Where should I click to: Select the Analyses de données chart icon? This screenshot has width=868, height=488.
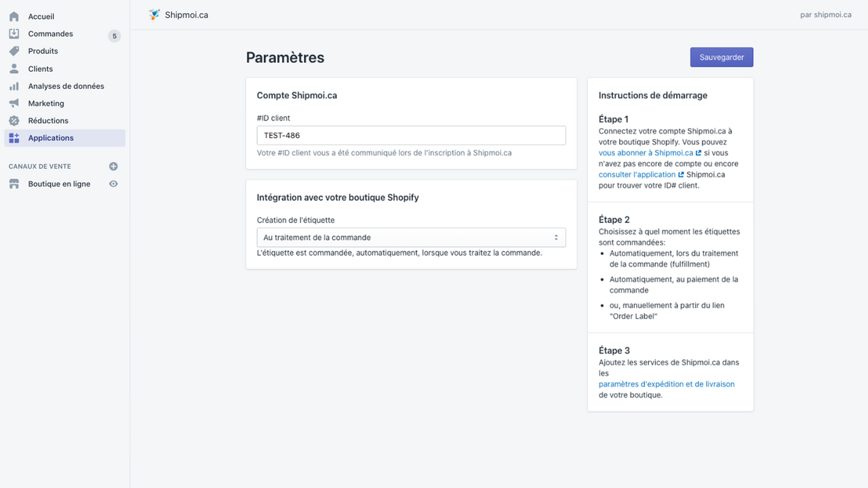click(14, 86)
